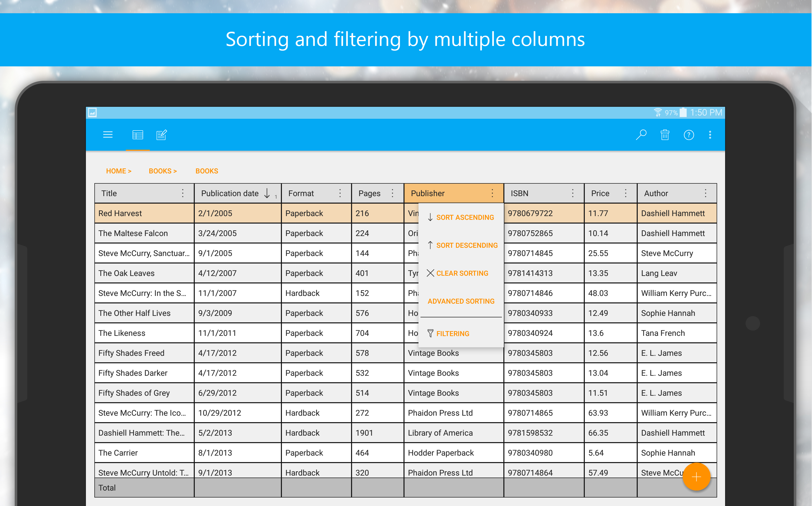Image resolution: width=812 pixels, height=506 pixels.
Task: Click the 10/29/2012 date cell
Action: pos(238,413)
